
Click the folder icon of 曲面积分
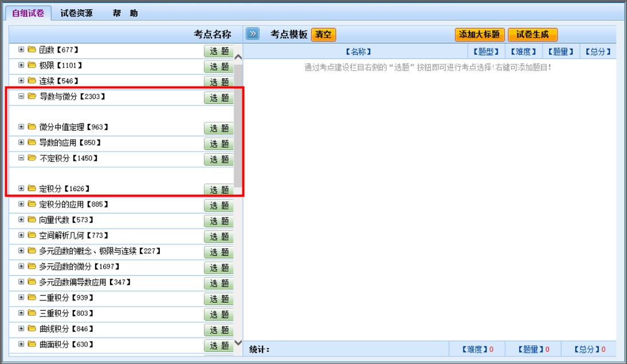(x=32, y=344)
